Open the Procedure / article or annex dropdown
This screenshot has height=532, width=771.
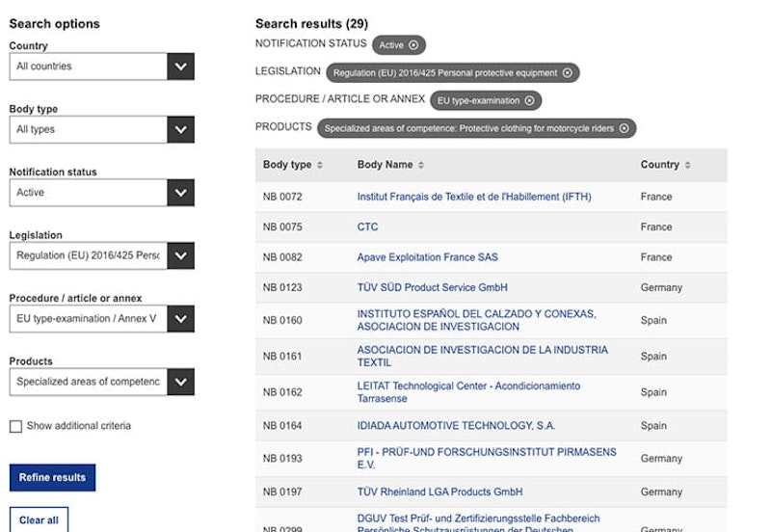point(180,319)
